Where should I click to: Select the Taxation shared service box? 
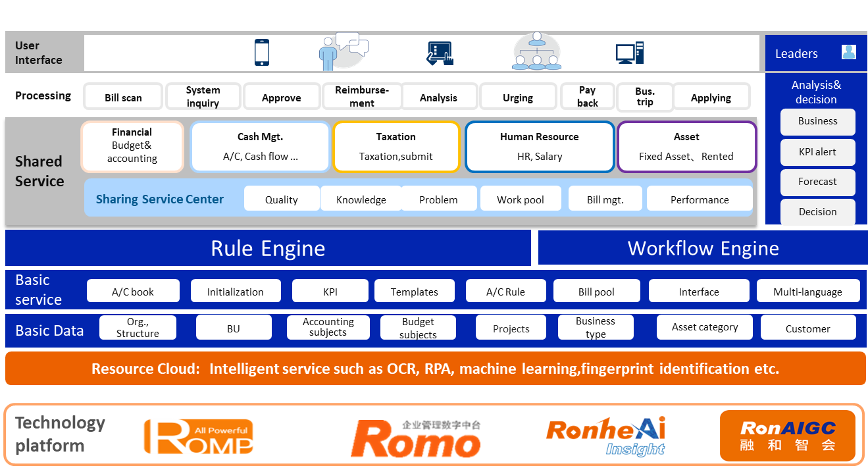click(396, 147)
